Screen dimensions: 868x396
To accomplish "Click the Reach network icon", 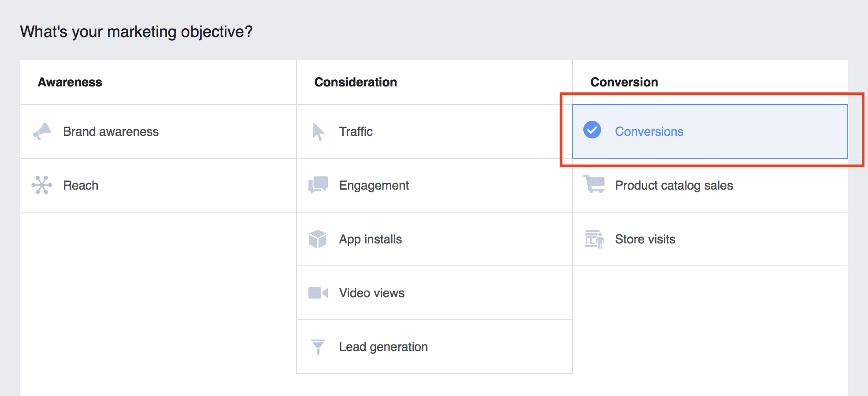I will click(x=42, y=185).
